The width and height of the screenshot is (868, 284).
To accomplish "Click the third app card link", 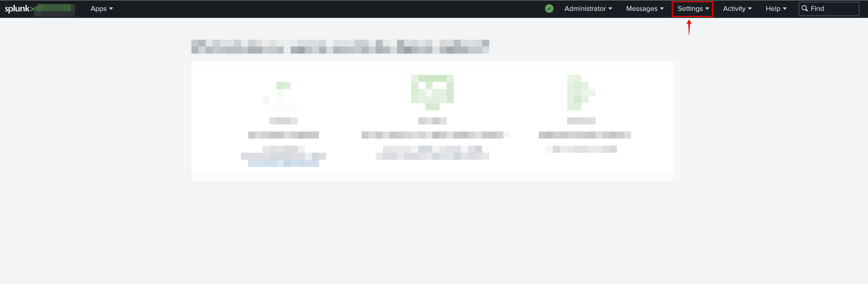I will [583, 149].
